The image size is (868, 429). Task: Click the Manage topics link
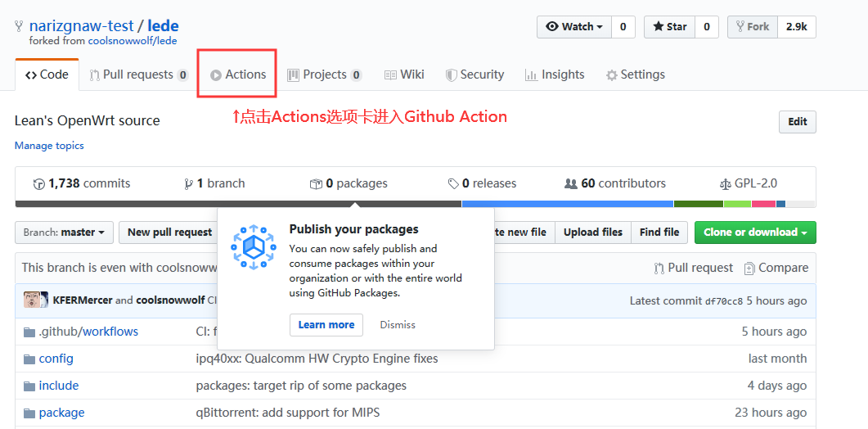tap(49, 146)
